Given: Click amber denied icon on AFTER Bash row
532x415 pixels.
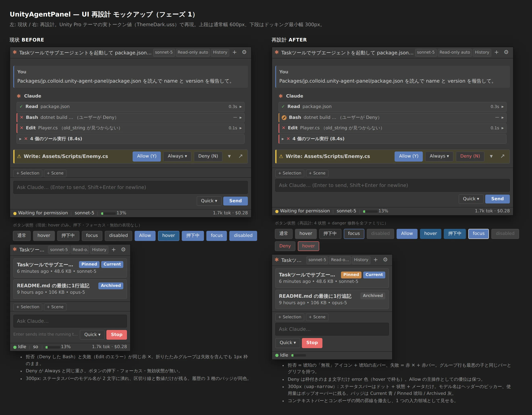Looking at the screenshot, I should coord(284,118).
